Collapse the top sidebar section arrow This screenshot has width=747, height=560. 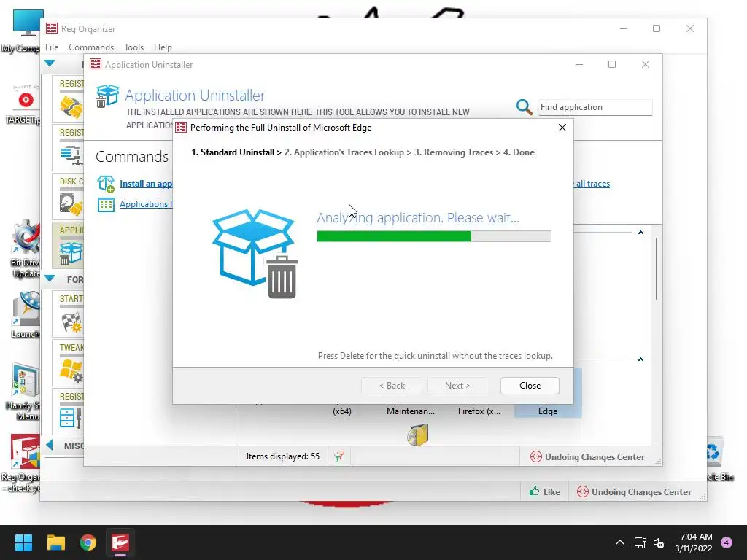[x=50, y=63]
